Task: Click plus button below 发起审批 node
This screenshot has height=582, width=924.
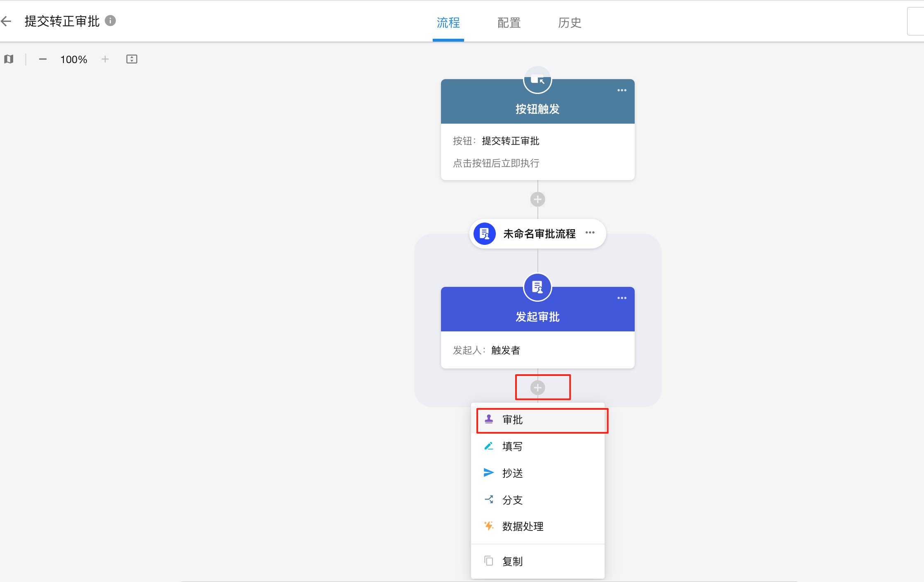Action: 537,387
